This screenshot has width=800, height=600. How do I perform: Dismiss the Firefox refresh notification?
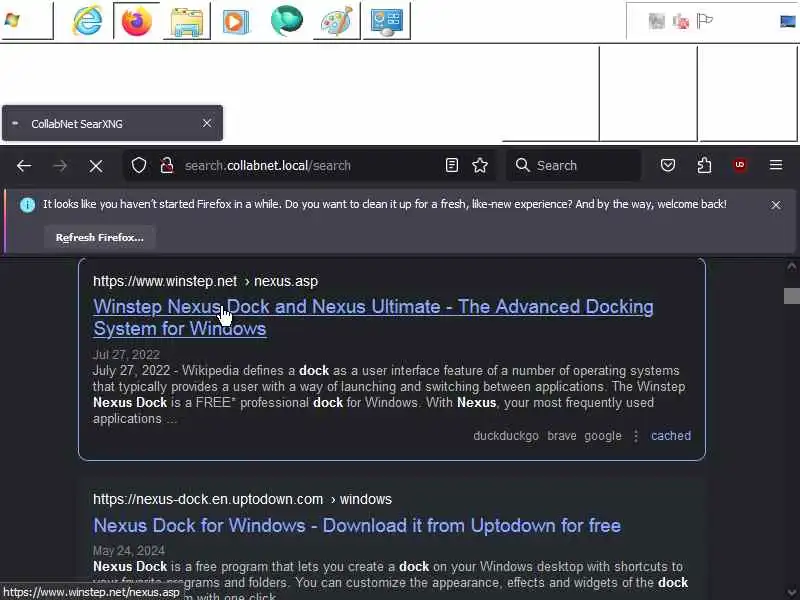click(776, 205)
